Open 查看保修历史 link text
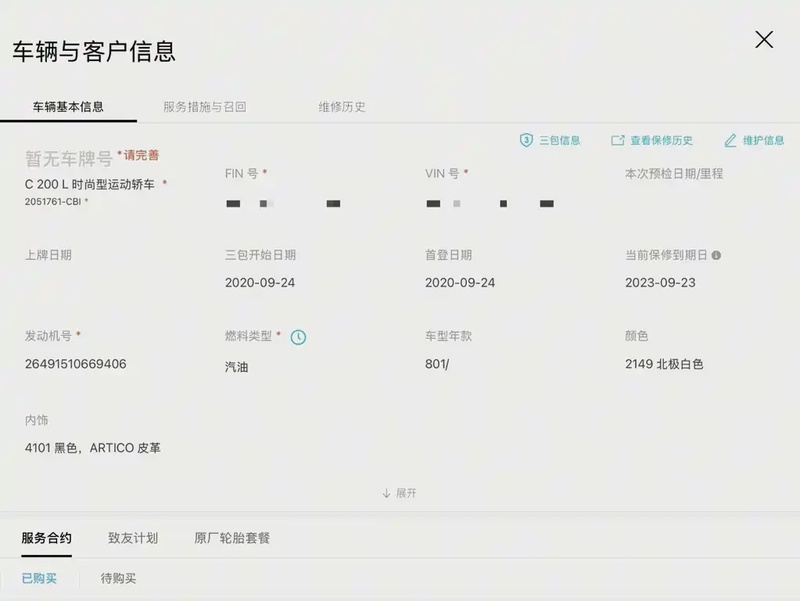800x601 pixels. click(661, 141)
